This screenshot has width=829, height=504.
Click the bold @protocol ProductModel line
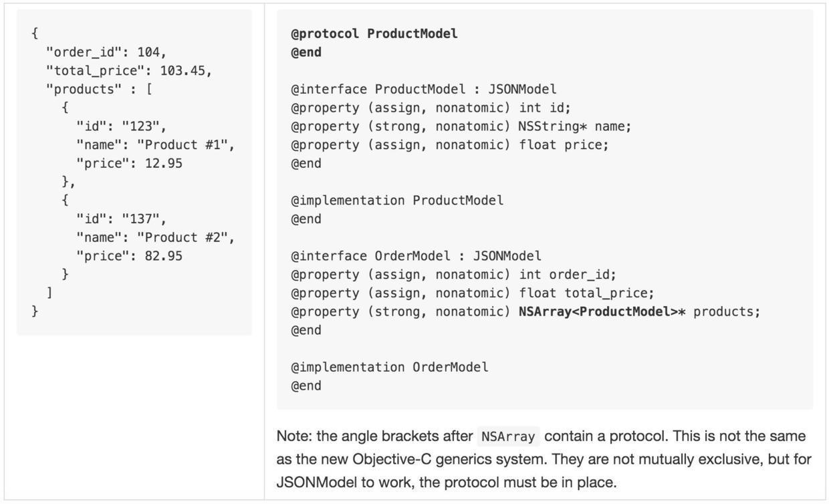point(374,33)
